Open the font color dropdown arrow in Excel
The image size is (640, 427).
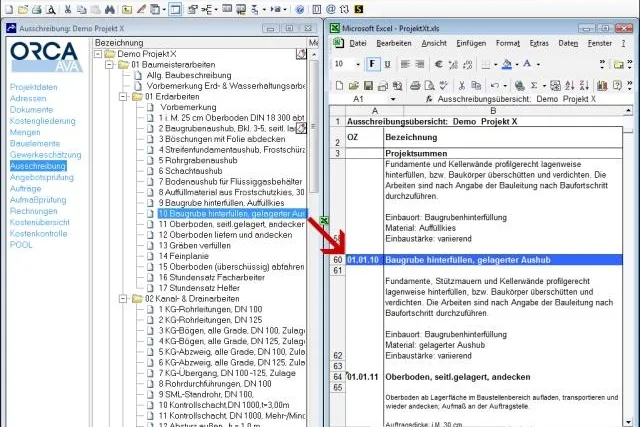click(538, 64)
